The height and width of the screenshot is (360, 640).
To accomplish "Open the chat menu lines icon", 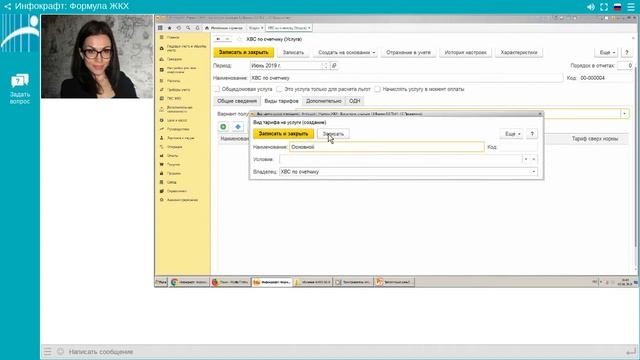I will (x=47, y=351).
